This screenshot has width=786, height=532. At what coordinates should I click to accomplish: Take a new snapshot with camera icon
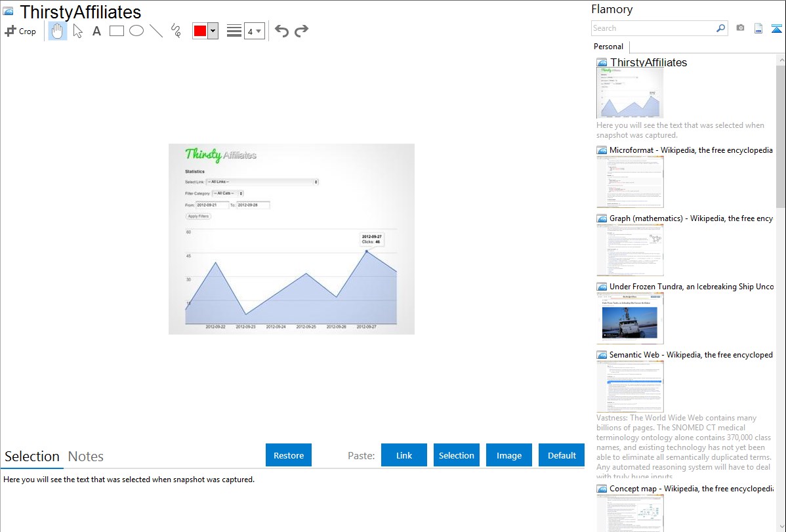click(x=740, y=28)
